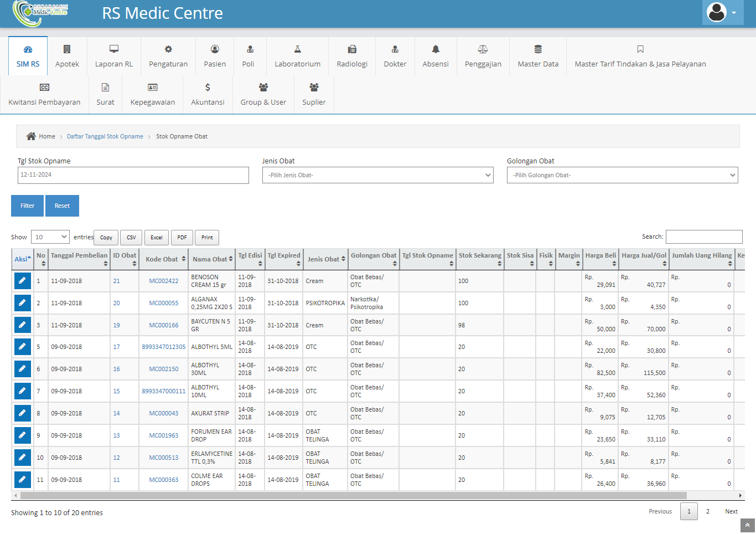This screenshot has width=756, height=534.
Task: Open the Absensi bell module
Action: point(435,56)
